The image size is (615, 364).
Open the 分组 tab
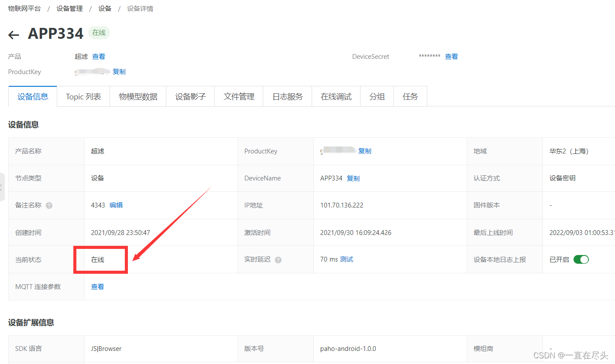coord(377,96)
